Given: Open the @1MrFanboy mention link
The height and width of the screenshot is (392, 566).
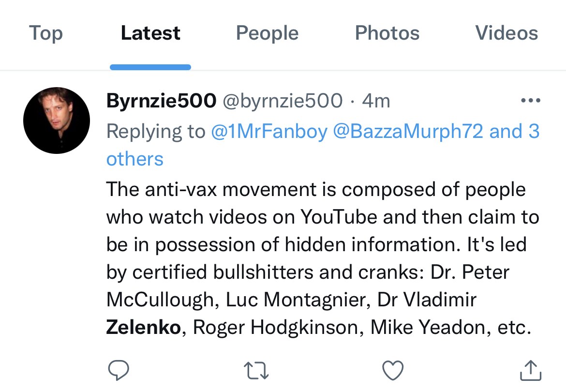Looking at the screenshot, I should coord(269,131).
